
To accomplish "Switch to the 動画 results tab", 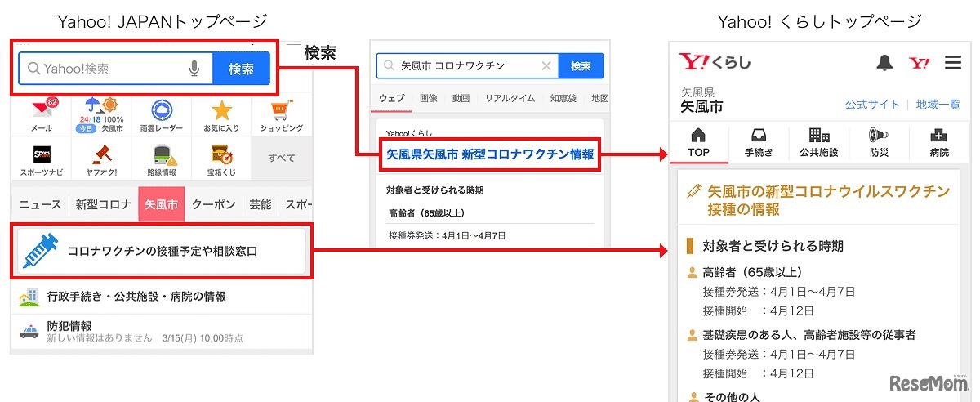I will click(461, 98).
